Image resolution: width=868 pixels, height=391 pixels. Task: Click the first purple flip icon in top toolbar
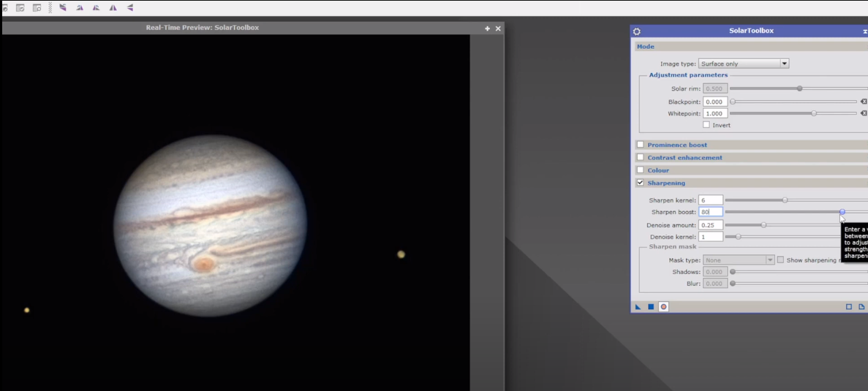point(63,8)
